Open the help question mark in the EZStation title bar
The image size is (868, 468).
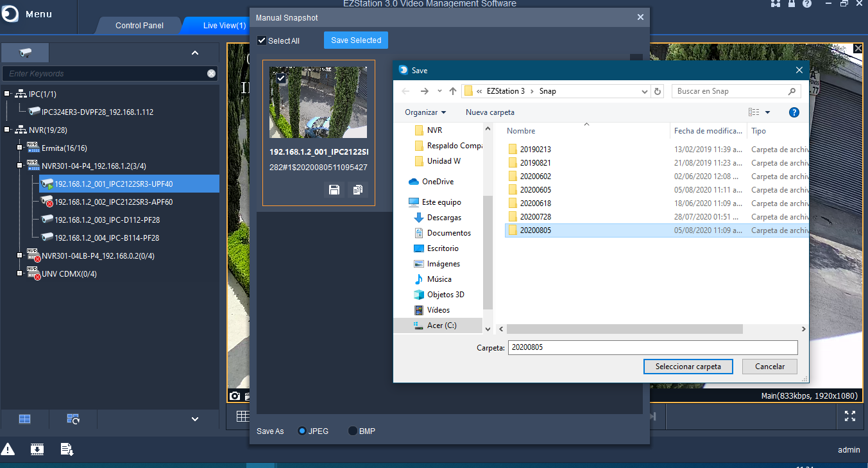[807, 4]
